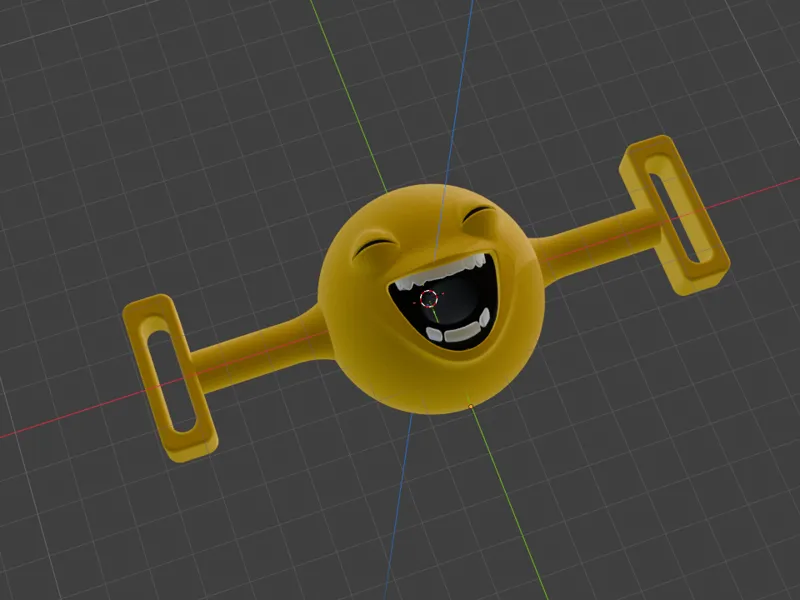800x600 pixels.
Task: Select the left rectangular loop handle
Action: 170,378
